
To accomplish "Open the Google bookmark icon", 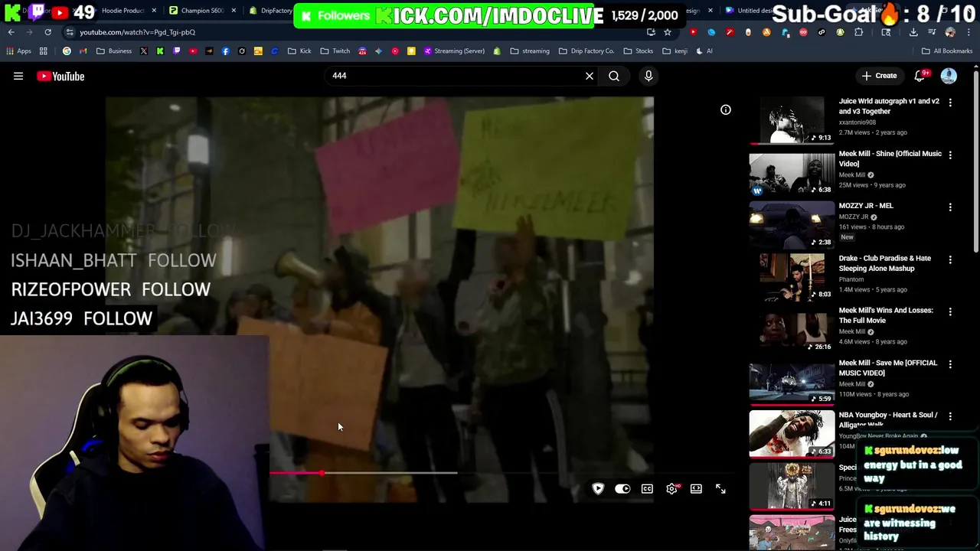I will [x=67, y=51].
